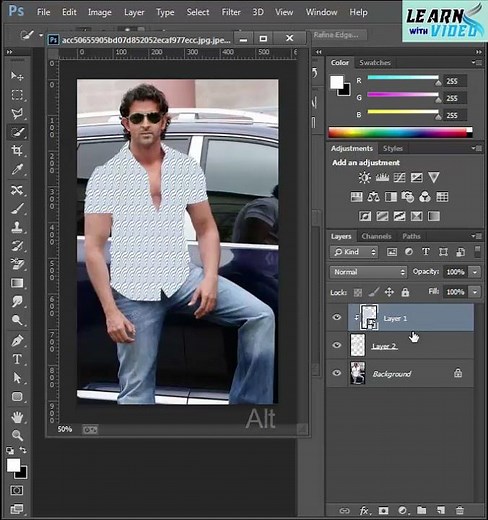Screen dimensions: 488x520
Task: Select the Crop tool
Action: pos(17,151)
